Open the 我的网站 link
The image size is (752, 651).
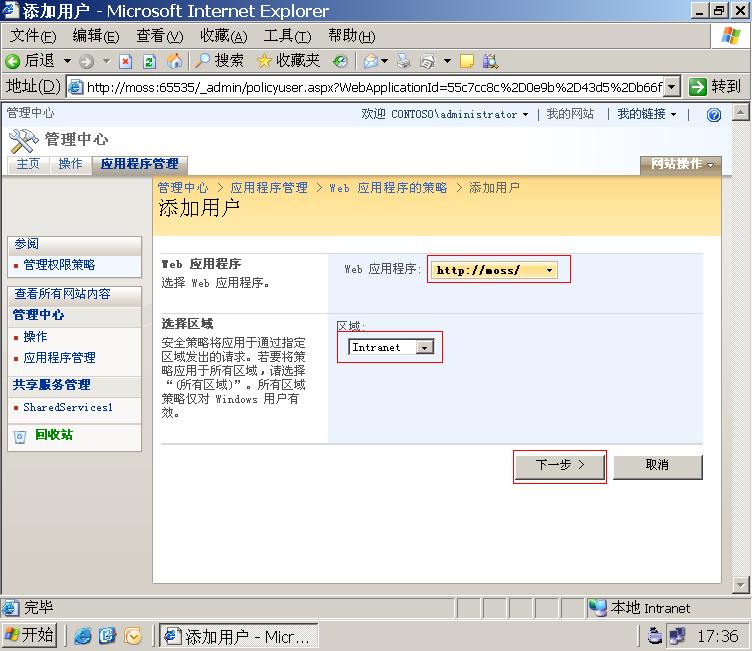tap(570, 114)
